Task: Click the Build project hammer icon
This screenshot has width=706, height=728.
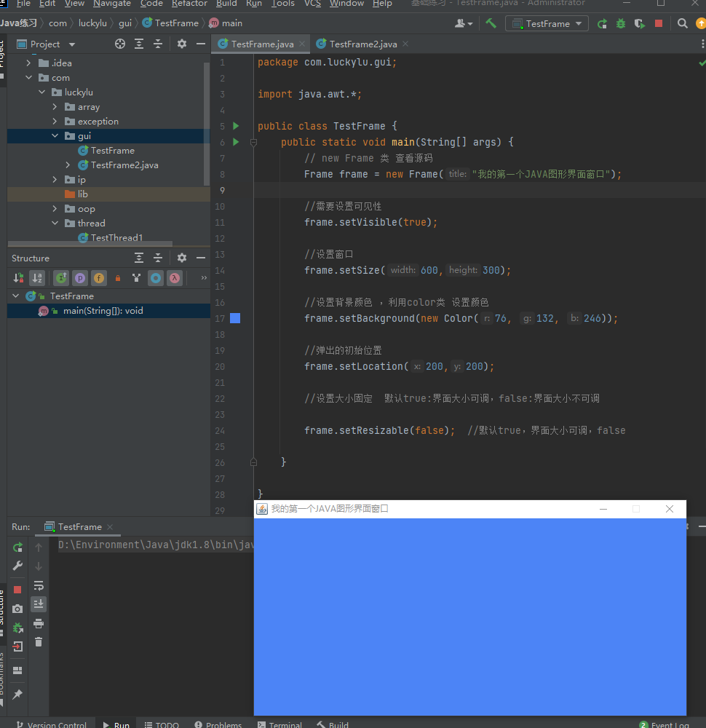Action: tap(491, 23)
